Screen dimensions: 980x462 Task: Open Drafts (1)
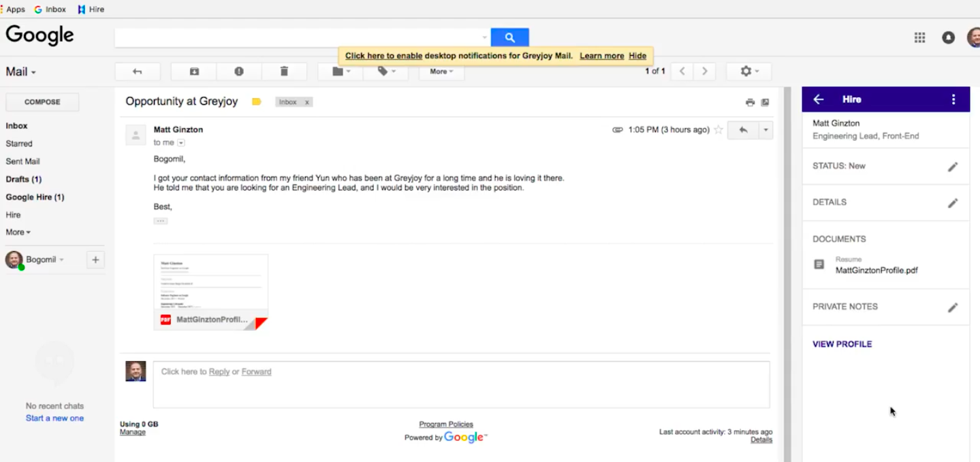click(24, 179)
